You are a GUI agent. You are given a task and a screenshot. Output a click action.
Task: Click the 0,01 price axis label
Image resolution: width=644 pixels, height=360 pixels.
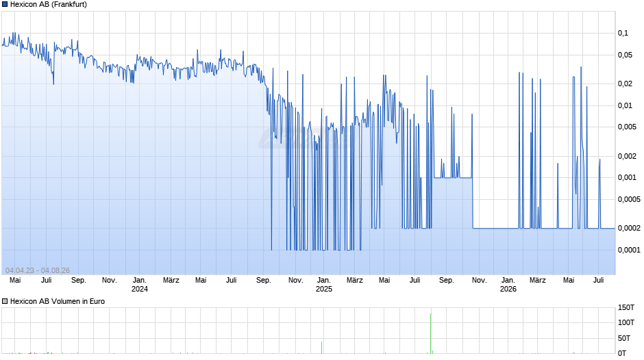pyautogui.click(x=625, y=105)
